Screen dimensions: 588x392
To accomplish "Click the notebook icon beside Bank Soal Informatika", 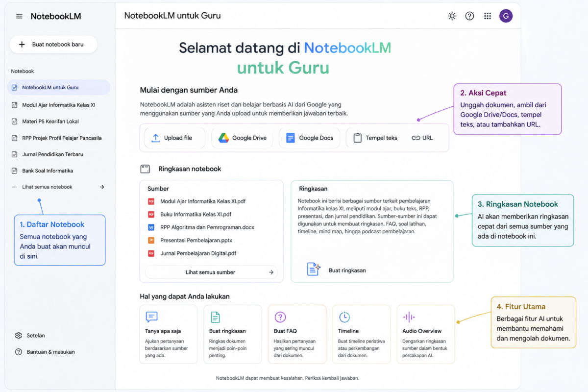I will (14, 171).
